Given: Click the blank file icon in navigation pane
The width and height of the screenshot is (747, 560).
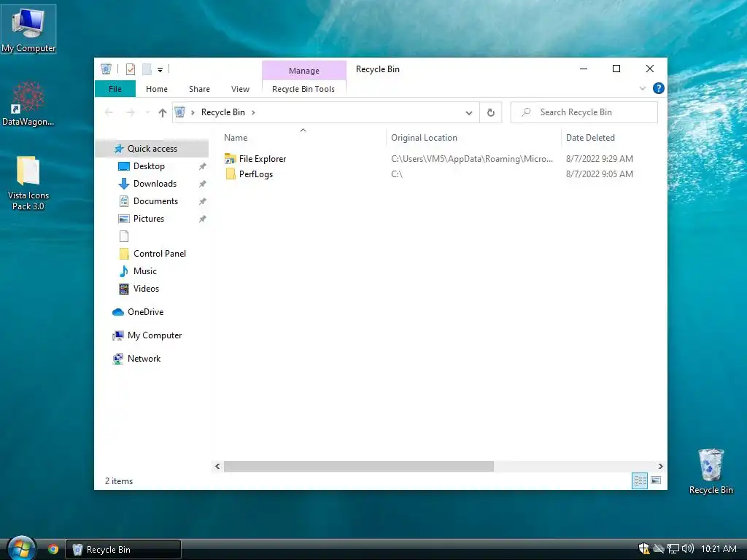Looking at the screenshot, I should pos(124,236).
